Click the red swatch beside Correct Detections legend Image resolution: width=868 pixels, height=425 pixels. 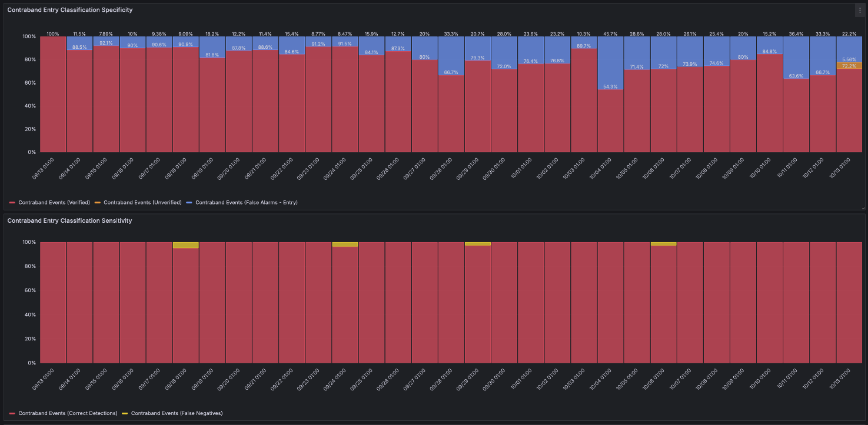[12, 413]
